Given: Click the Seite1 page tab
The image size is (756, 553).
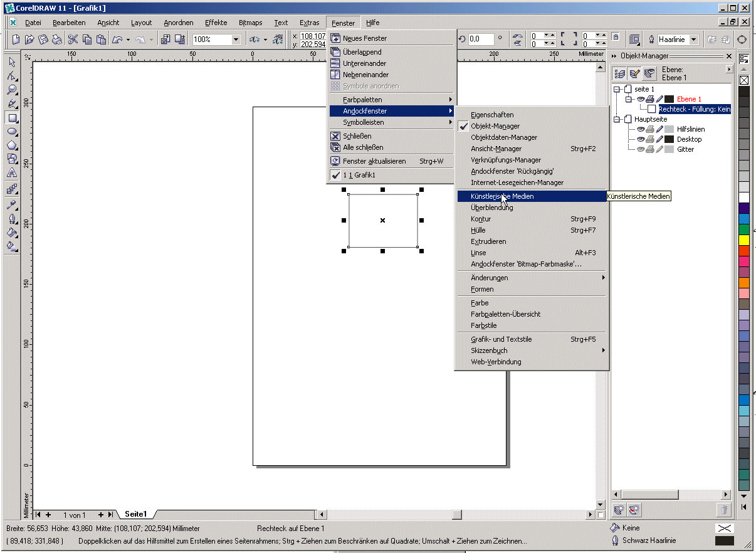Looking at the screenshot, I should pyautogui.click(x=135, y=514).
